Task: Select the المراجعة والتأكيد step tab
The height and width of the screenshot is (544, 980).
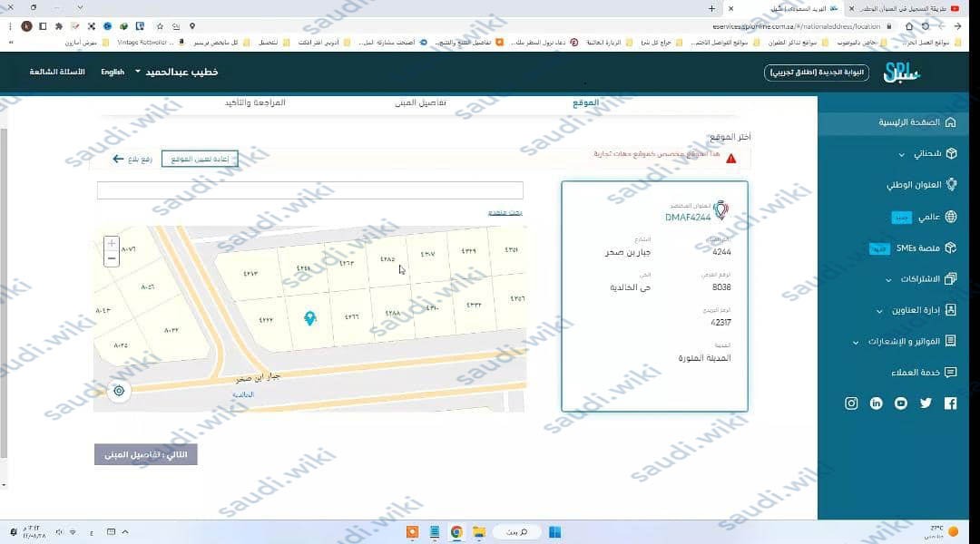Action: point(255,102)
